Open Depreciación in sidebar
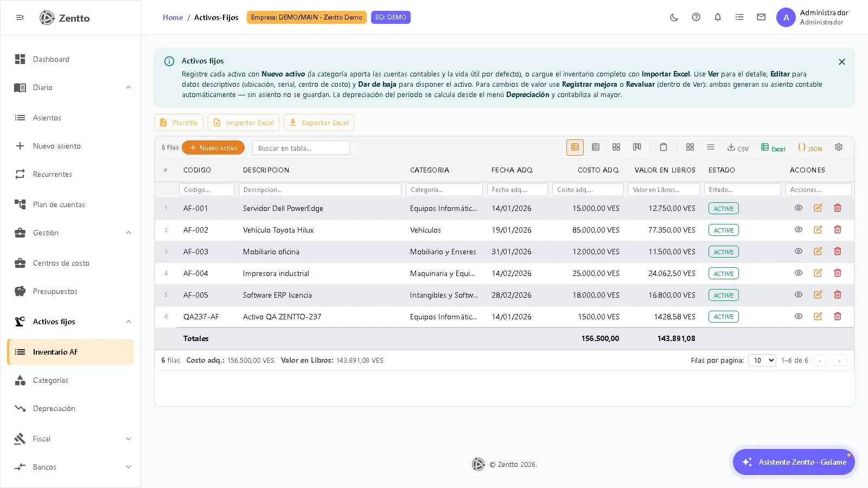868x488 pixels. point(71,408)
